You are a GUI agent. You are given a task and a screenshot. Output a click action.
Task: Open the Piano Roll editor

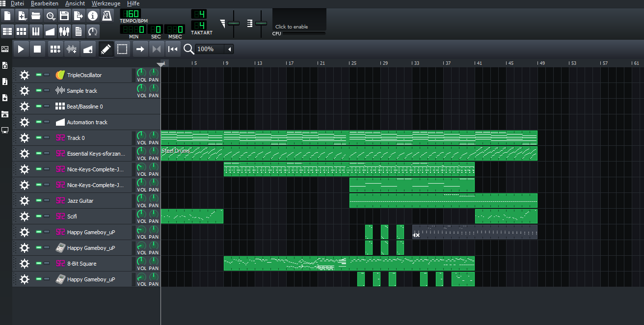tap(36, 32)
